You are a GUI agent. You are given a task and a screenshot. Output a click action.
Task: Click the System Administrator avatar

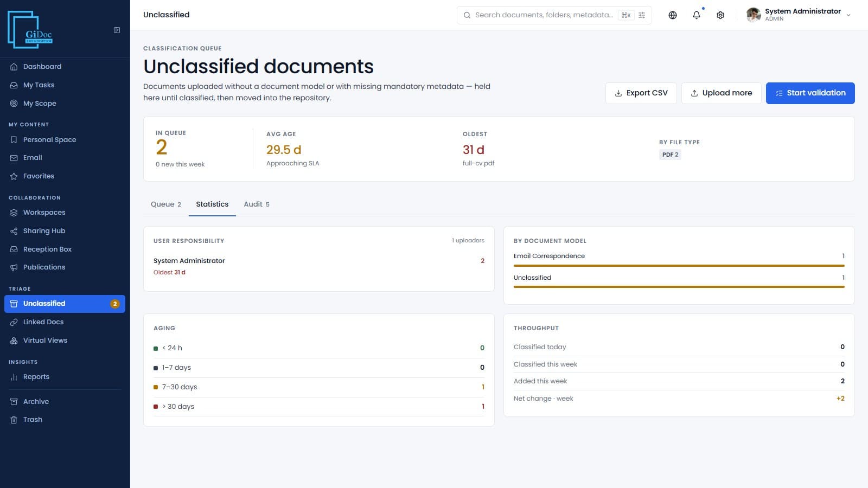pyautogui.click(x=754, y=15)
